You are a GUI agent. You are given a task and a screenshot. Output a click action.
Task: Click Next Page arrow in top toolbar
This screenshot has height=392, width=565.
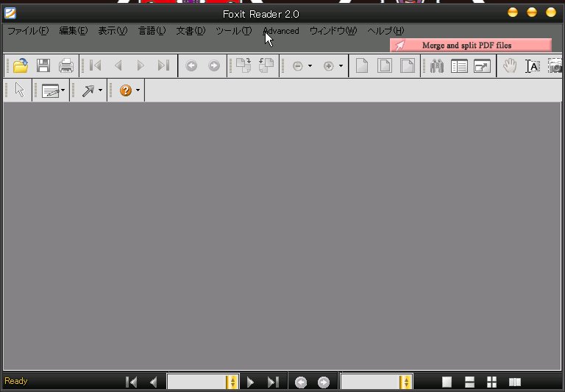click(141, 65)
